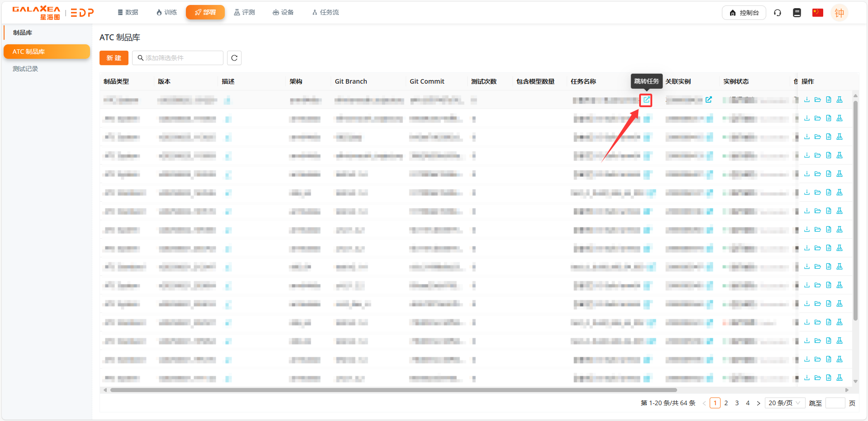868x421 pixels.
Task: Click the document icon in third row
Action: 828,137
